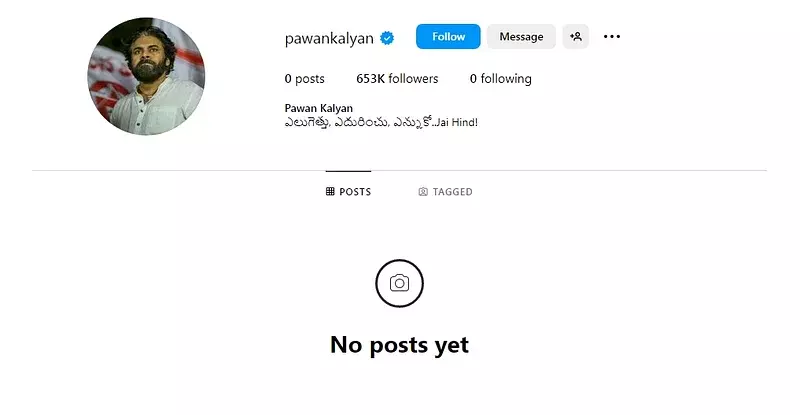Click the tagged person icon
Screen dimensions: 800x415
pos(423,191)
